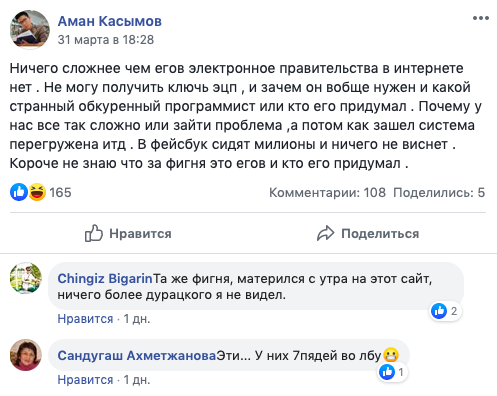
Task: Click the Поделиться button
Action: (x=368, y=233)
